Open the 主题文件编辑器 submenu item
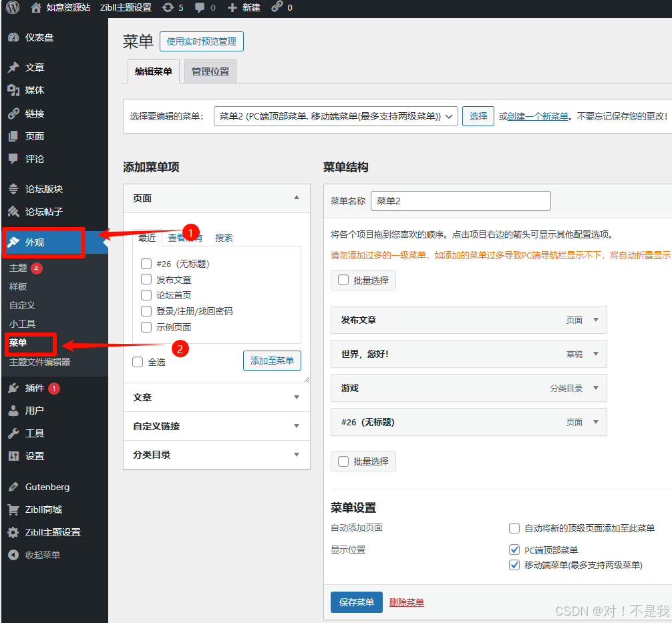This screenshot has height=623, width=672. click(40, 362)
